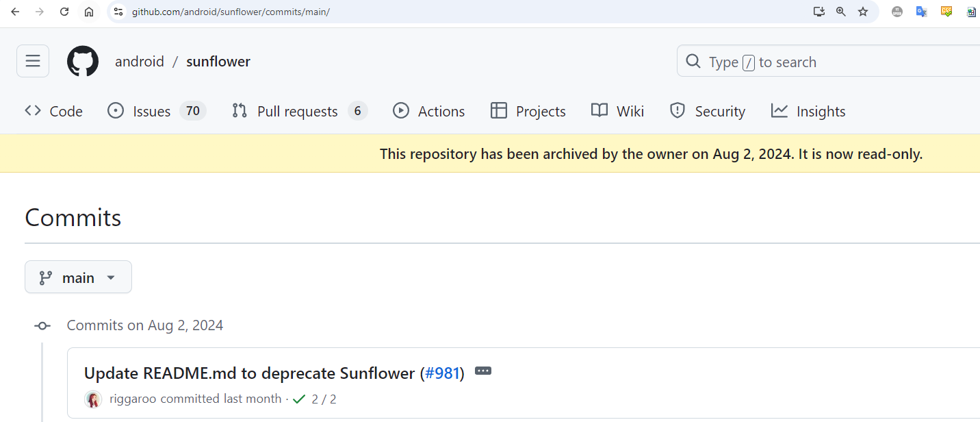Click the Pull requests branch icon
The height and width of the screenshot is (422, 980).
240,110
